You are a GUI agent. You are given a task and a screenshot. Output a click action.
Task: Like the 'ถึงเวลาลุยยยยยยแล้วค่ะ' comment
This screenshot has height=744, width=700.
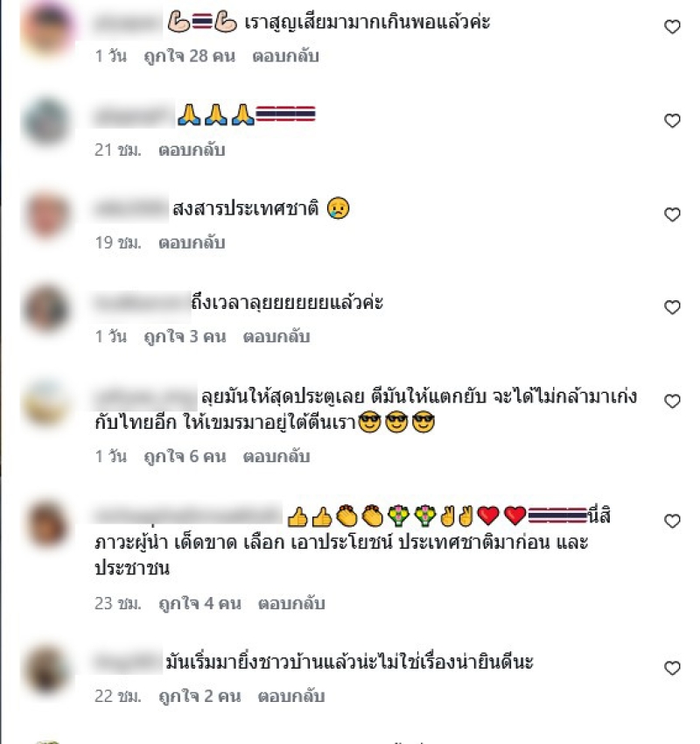(672, 307)
